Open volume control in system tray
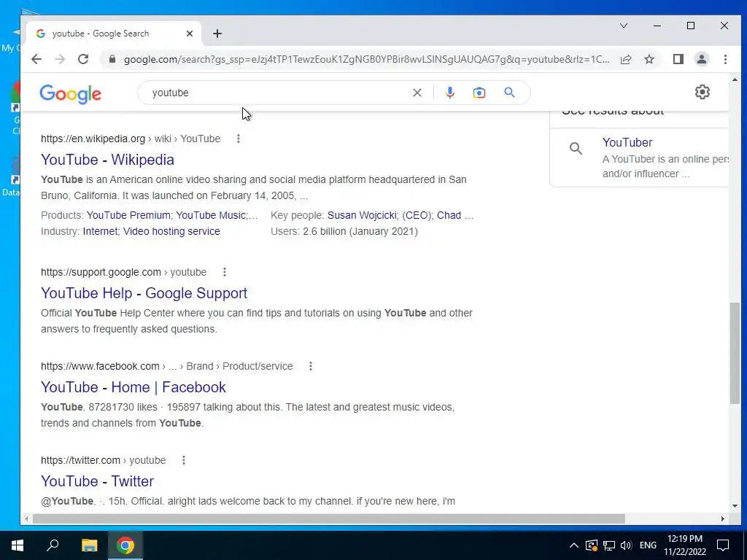Screen dimensions: 747x560 click(626, 545)
